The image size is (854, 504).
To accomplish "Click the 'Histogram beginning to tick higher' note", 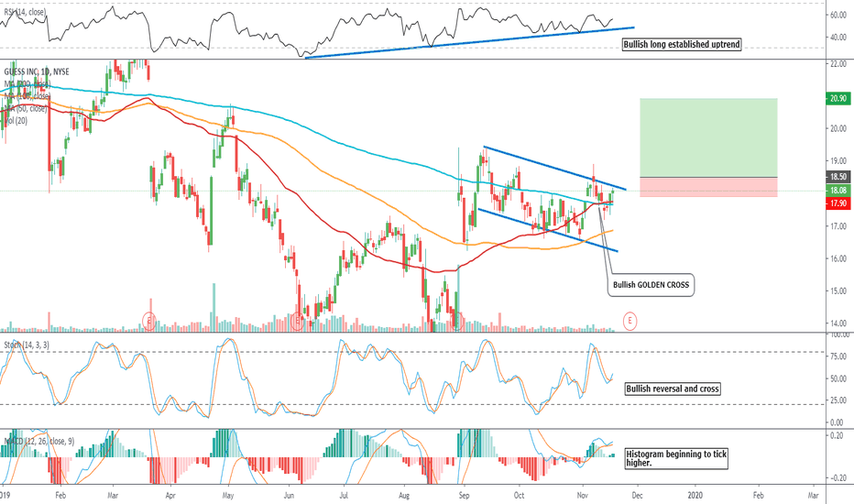I will click(x=676, y=458).
